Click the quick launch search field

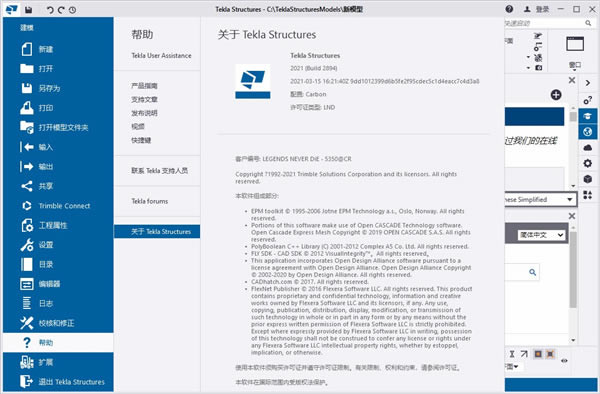543,23
